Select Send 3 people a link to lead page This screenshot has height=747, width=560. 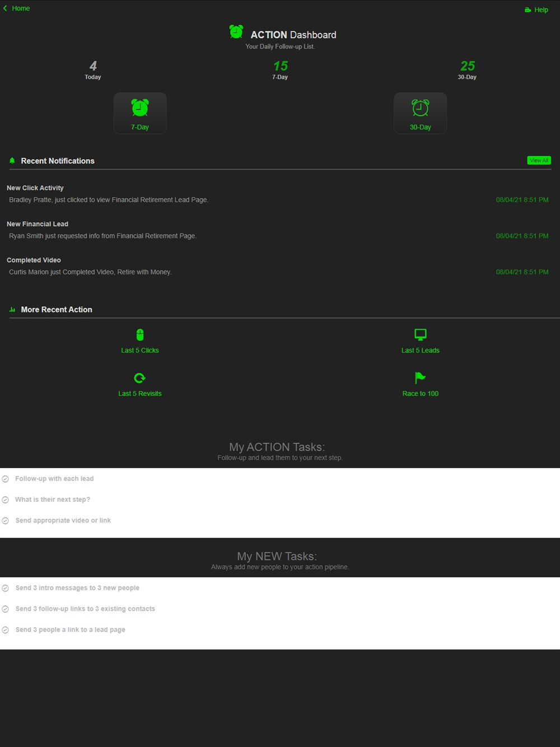(70, 630)
